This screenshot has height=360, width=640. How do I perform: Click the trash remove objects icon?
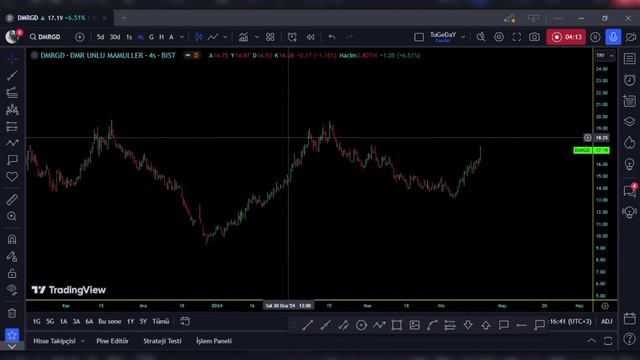point(12,313)
